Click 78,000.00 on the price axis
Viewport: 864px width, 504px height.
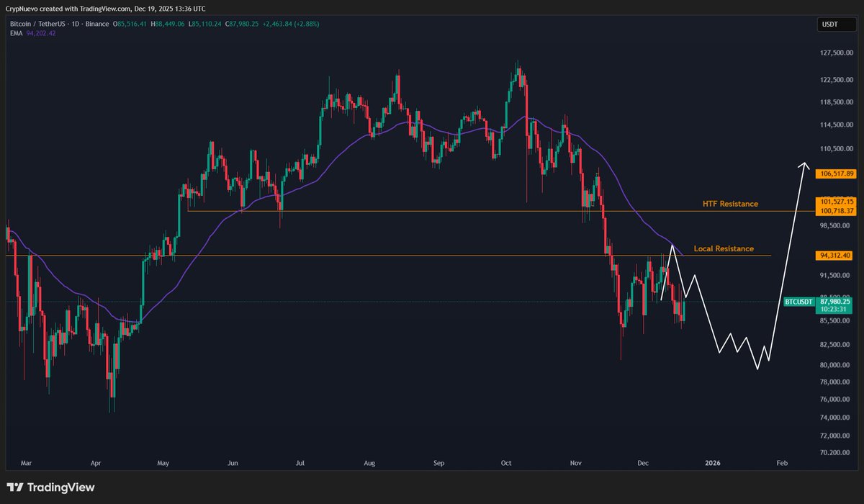point(837,382)
